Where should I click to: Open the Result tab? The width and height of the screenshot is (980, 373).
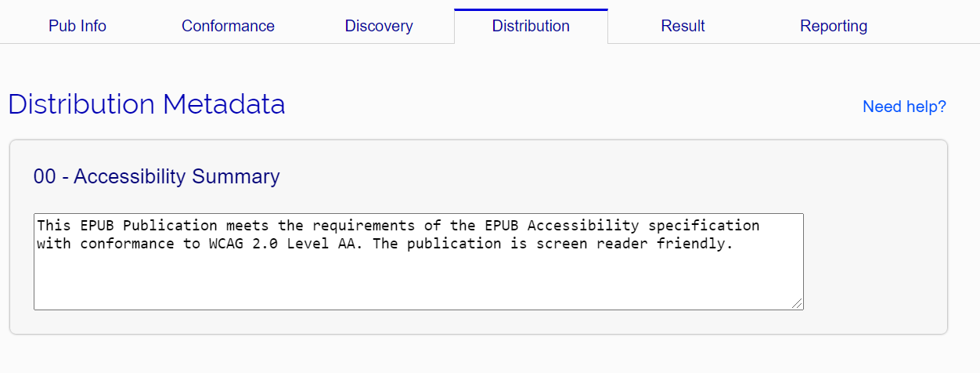(683, 26)
